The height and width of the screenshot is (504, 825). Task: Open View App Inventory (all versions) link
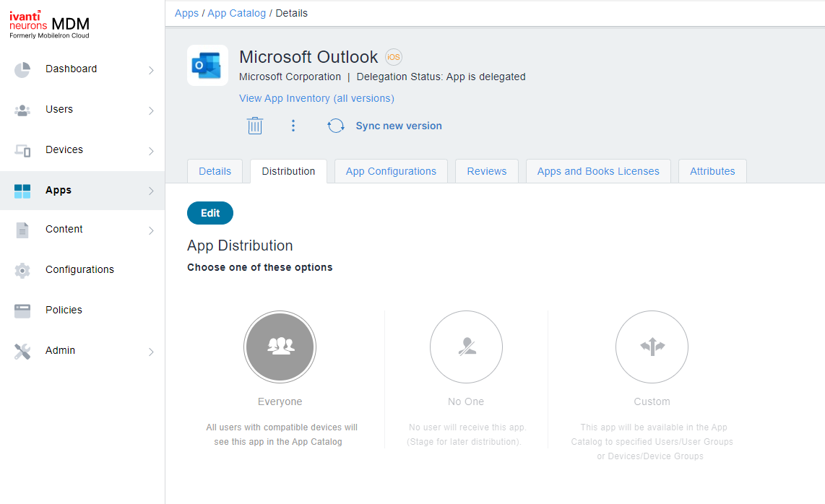click(x=316, y=98)
